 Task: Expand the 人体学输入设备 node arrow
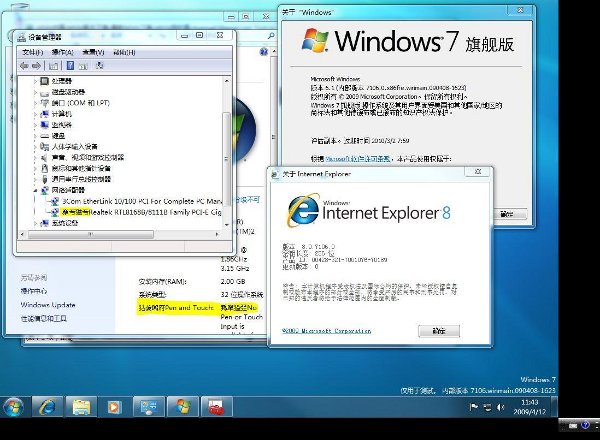(35, 147)
